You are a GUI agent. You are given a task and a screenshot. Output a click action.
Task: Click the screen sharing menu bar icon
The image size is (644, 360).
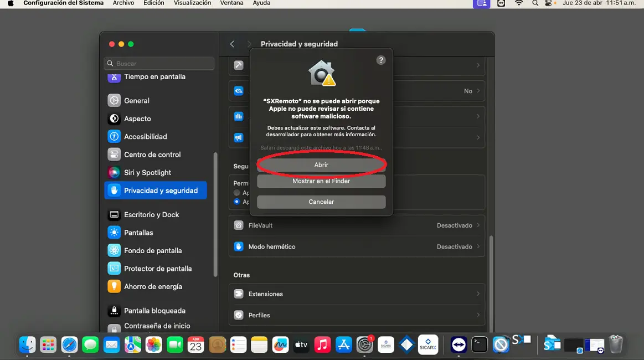point(481,4)
